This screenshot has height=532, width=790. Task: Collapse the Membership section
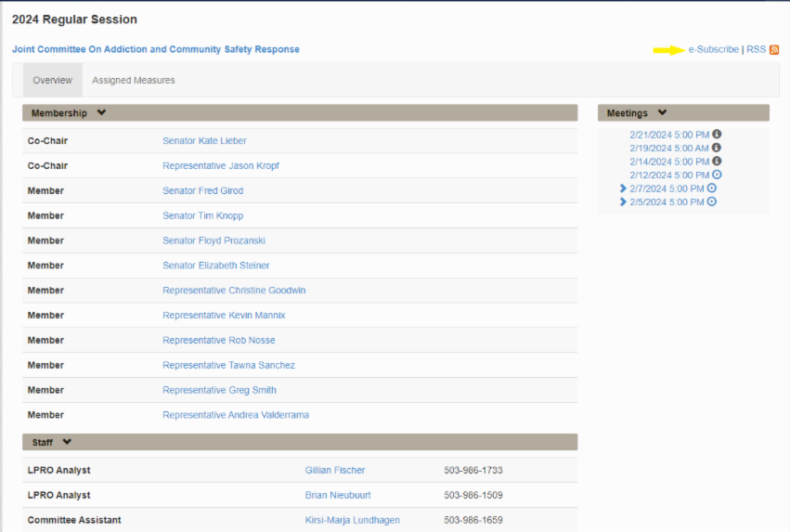coord(101,113)
